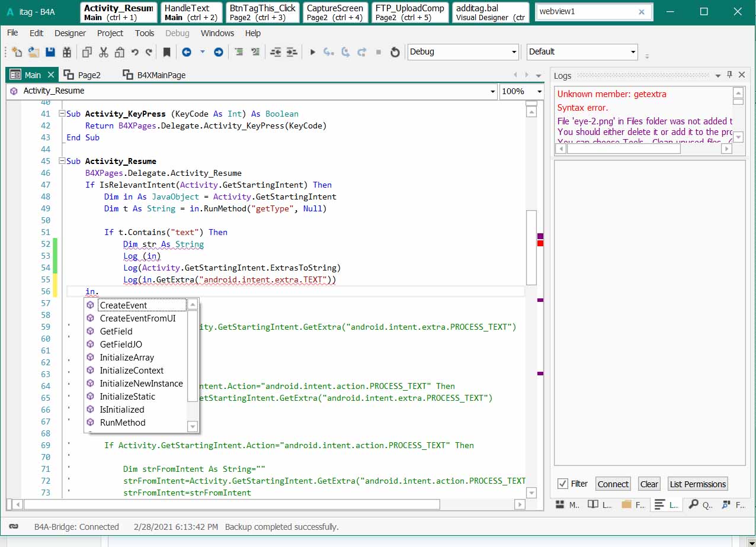Click the Undo icon in the toolbar
756x547 pixels.
click(135, 52)
